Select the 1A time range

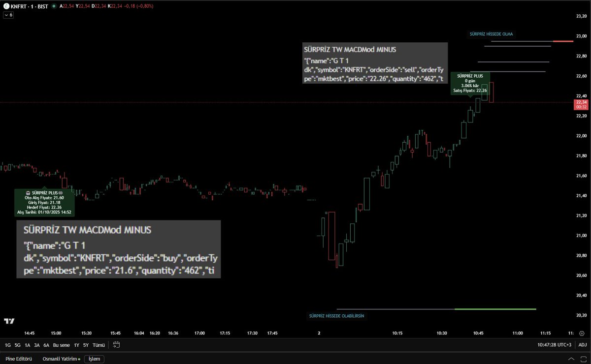[28, 345]
